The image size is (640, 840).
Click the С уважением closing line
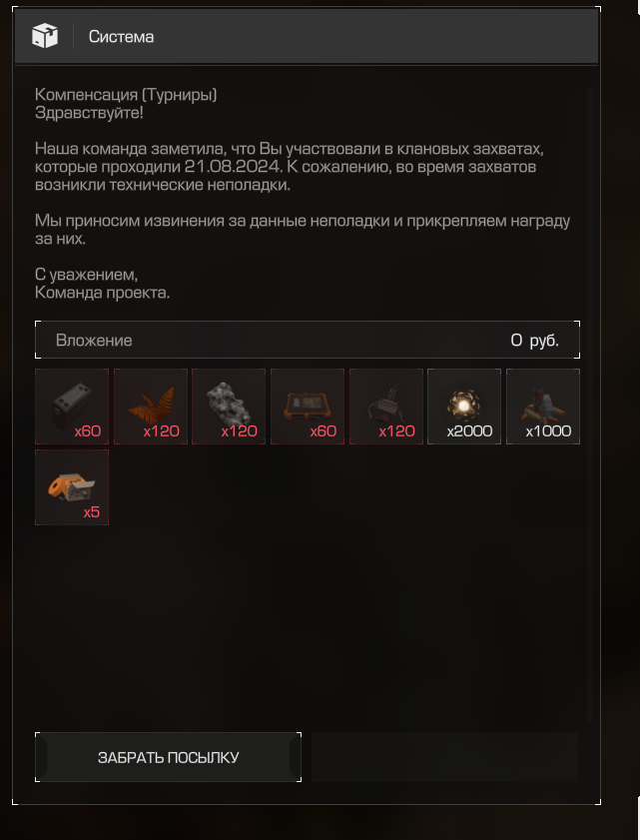86,275
